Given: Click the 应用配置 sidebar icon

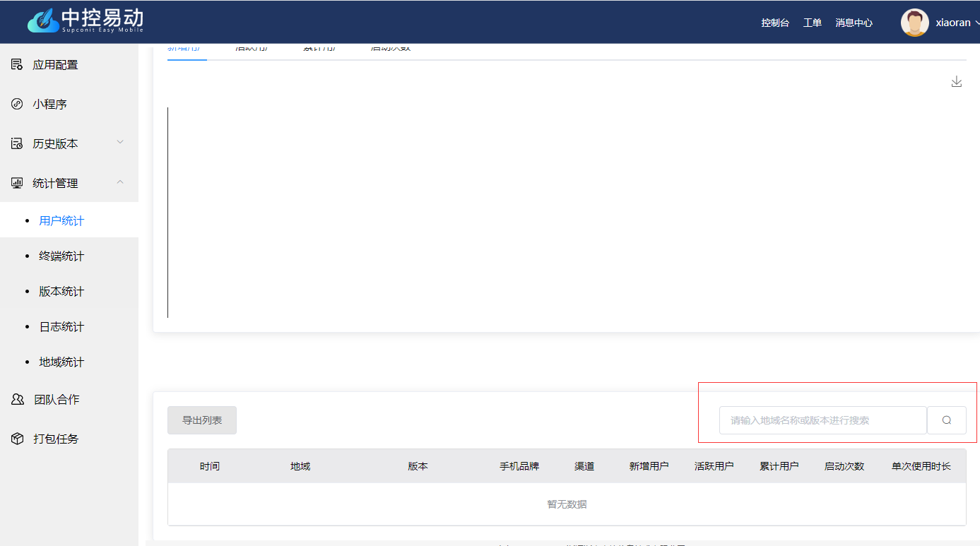Looking at the screenshot, I should [17, 64].
